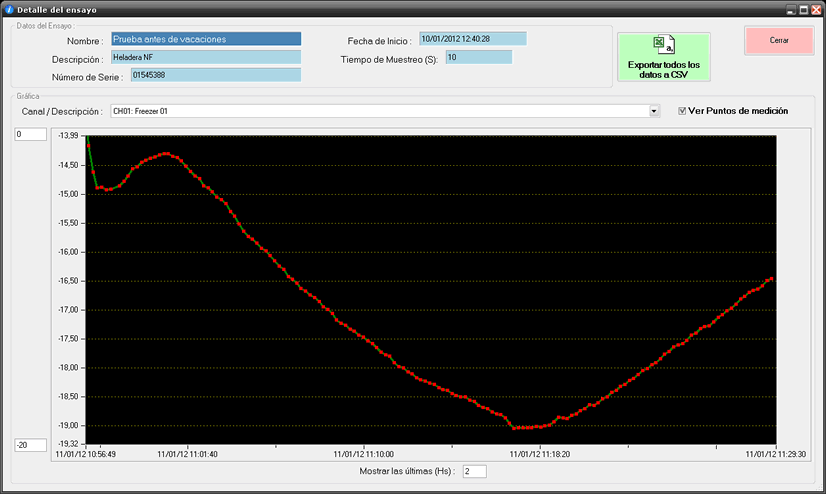Click the lower Y-axis limit box showing -20
The height and width of the screenshot is (494, 826).
point(30,445)
